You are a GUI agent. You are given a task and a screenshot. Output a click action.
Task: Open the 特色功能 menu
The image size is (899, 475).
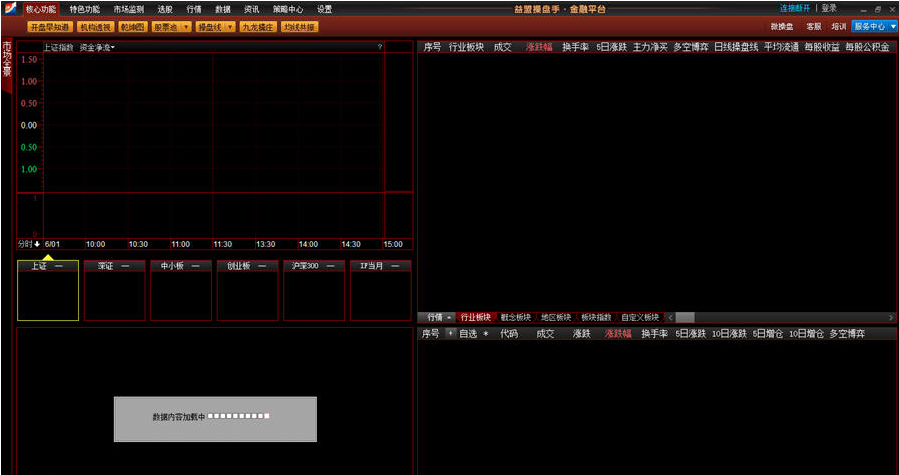coord(84,8)
